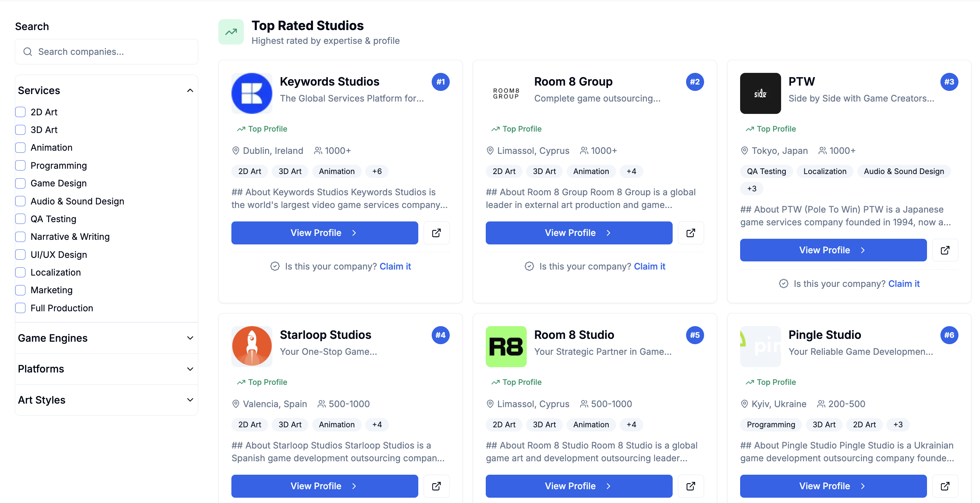Claim the Keywords Studios company
The height and width of the screenshot is (503, 980).
click(x=395, y=267)
